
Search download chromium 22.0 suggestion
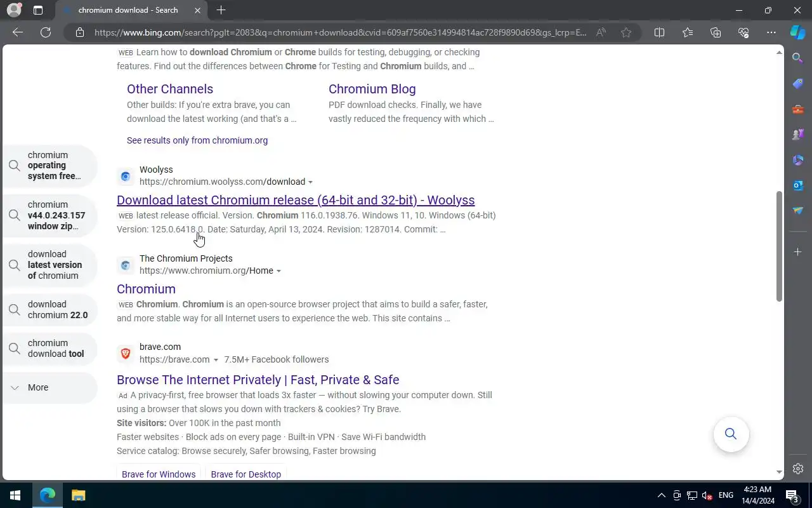[49, 310]
